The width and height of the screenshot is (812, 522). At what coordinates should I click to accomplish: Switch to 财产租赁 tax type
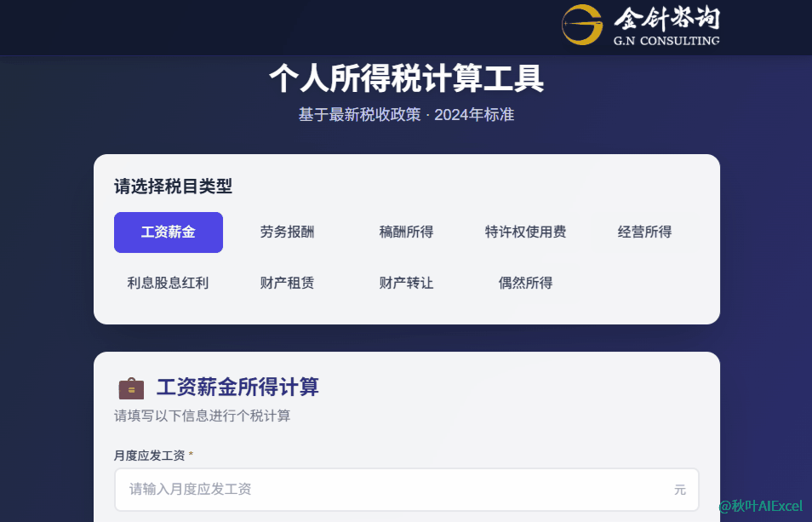click(288, 283)
